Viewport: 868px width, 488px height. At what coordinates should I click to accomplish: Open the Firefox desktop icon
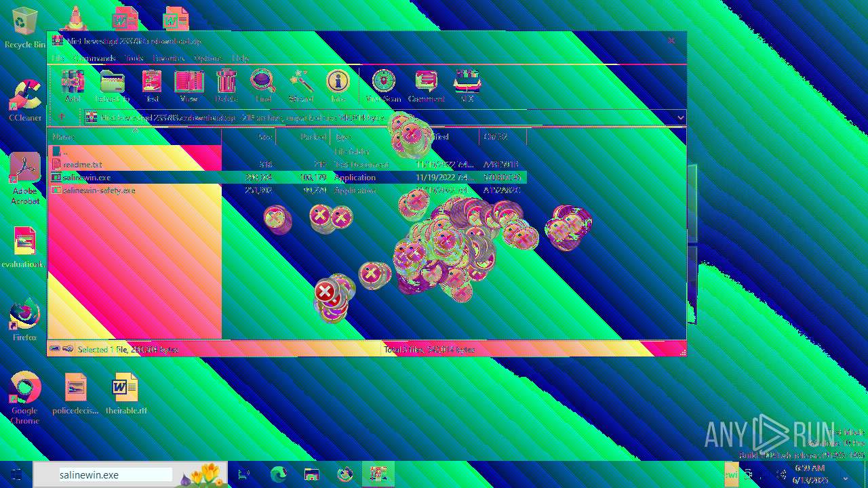point(25,321)
